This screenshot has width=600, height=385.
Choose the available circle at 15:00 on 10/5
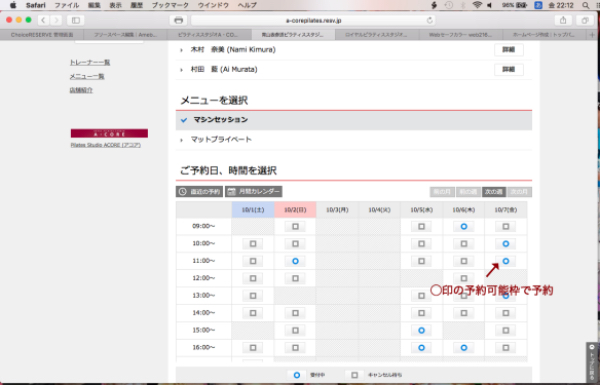point(421,331)
